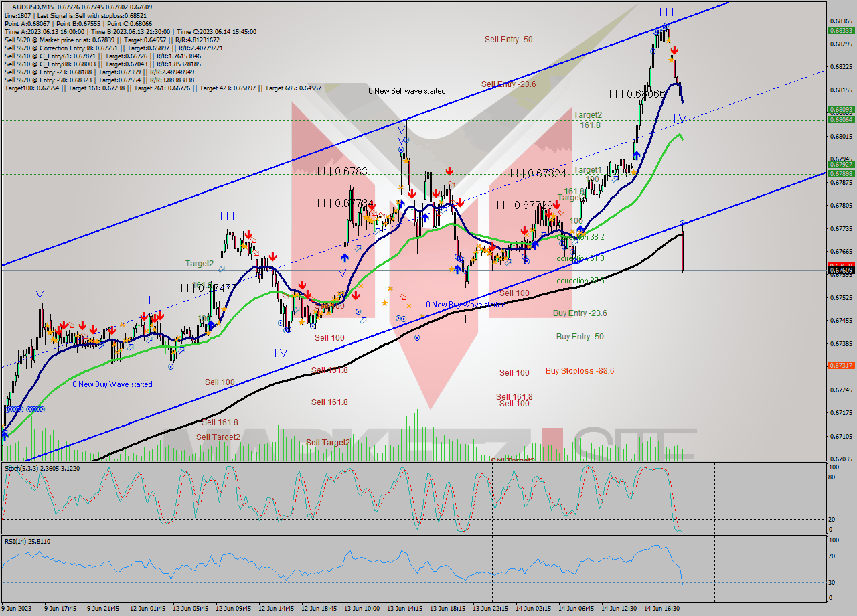
Task: Click the green 0.67898 price tag
Action: (842, 174)
